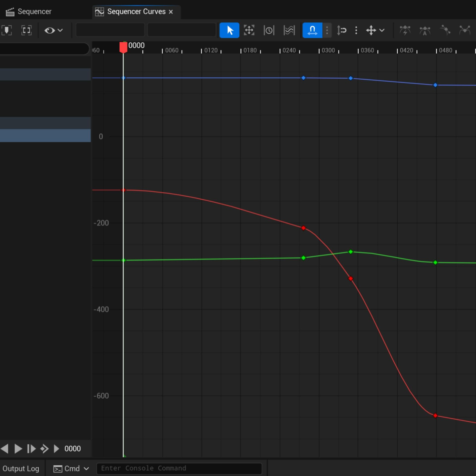Activate the transform tool with boxed arrows
Screen dimensions: 476x476
pos(249,30)
